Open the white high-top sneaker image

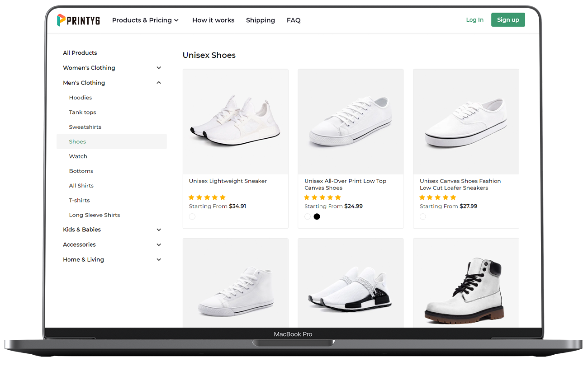[x=235, y=283]
